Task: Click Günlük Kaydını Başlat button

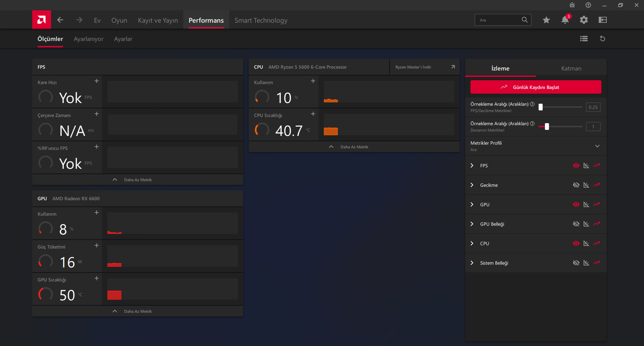Action: [x=536, y=87]
